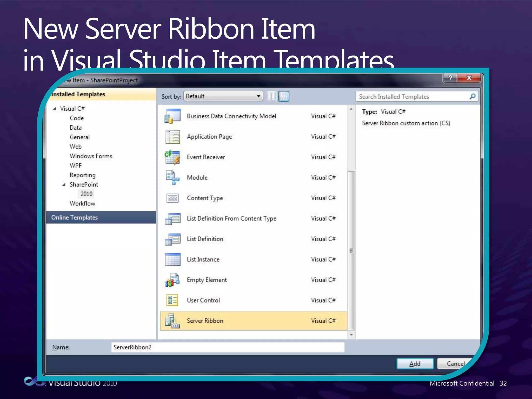Select the Visual C# root label
Viewport: 532px width, 399px height.
coord(72,109)
